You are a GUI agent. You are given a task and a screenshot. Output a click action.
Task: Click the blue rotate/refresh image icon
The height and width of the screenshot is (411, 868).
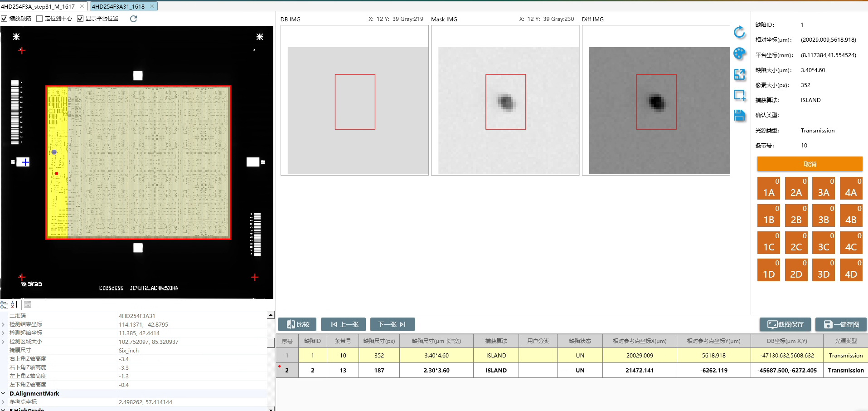[x=739, y=32]
